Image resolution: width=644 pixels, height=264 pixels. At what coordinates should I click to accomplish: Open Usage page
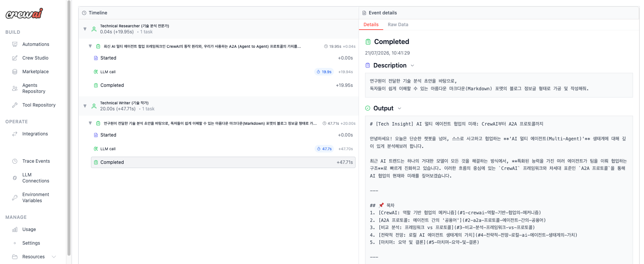pyautogui.click(x=29, y=229)
